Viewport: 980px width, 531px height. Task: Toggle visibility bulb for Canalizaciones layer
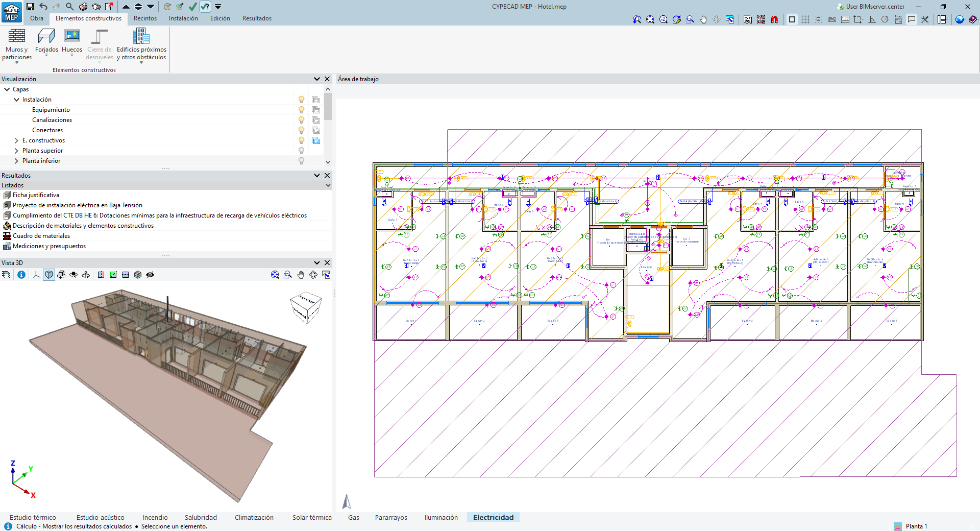(301, 120)
